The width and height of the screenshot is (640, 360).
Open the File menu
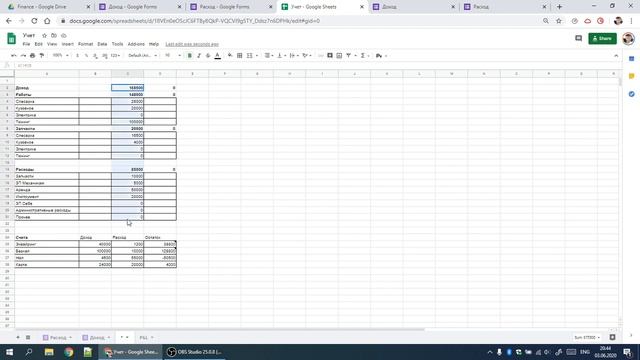click(26, 44)
